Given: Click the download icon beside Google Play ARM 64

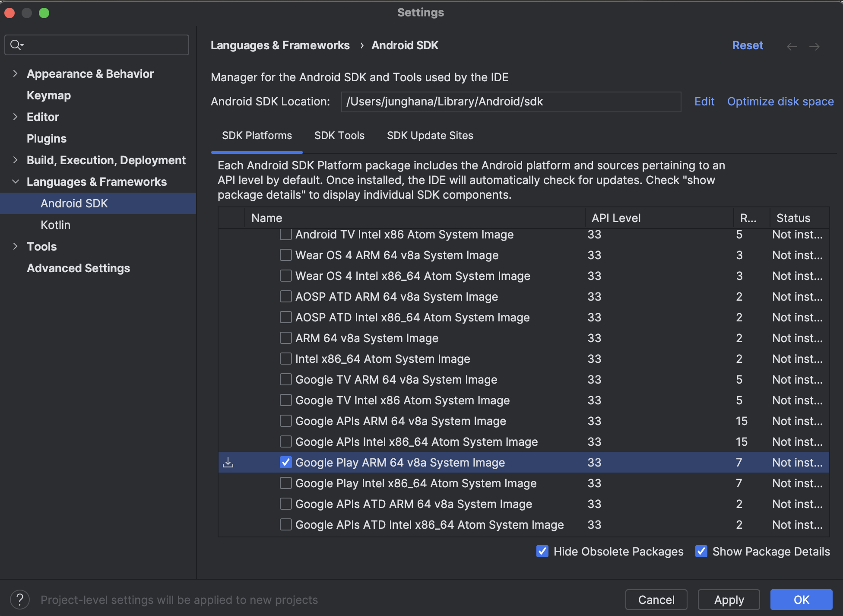Looking at the screenshot, I should click(x=228, y=463).
